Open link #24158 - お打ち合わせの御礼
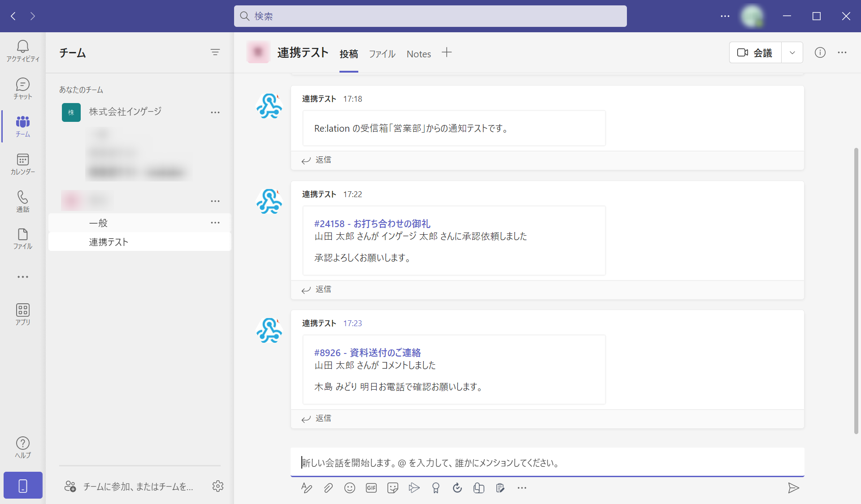The width and height of the screenshot is (861, 504). [x=372, y=224]
